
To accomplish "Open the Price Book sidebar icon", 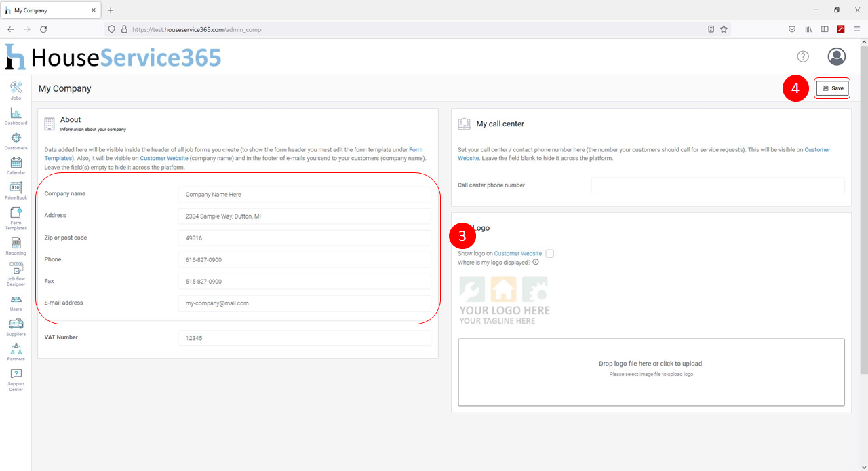I will click(16, 191).
